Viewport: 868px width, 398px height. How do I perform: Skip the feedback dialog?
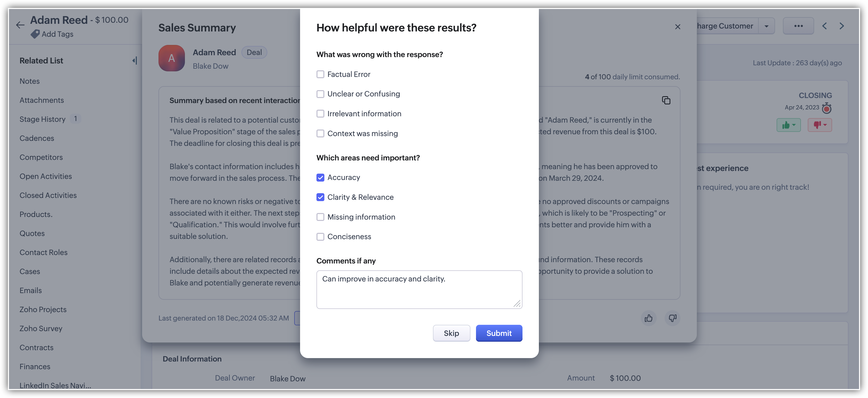tap(451, 333)
